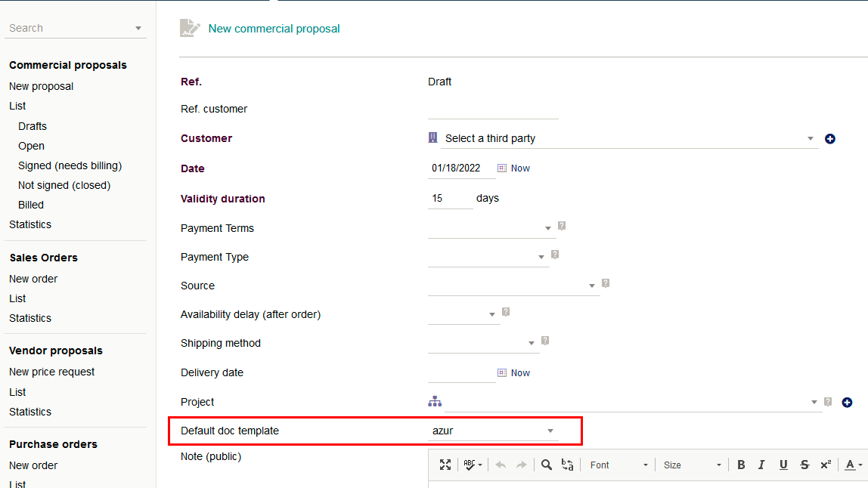
Task: Click the project hierarchy icon
Action: click(x=435, y=402)
